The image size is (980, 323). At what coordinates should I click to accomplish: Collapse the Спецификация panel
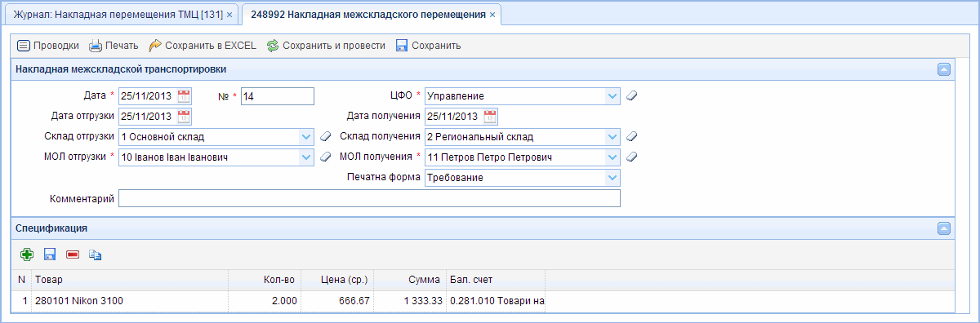[x=943, y=228]
